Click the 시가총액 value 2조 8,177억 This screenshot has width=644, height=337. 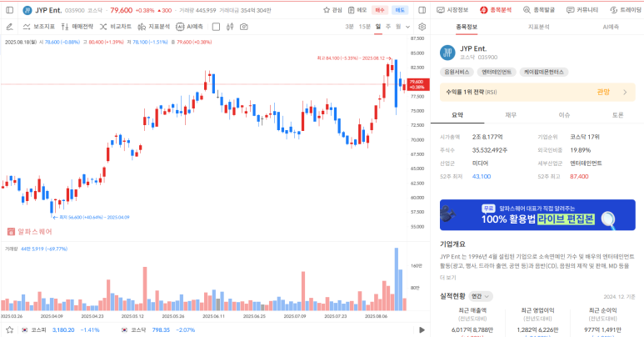[487, 137]
